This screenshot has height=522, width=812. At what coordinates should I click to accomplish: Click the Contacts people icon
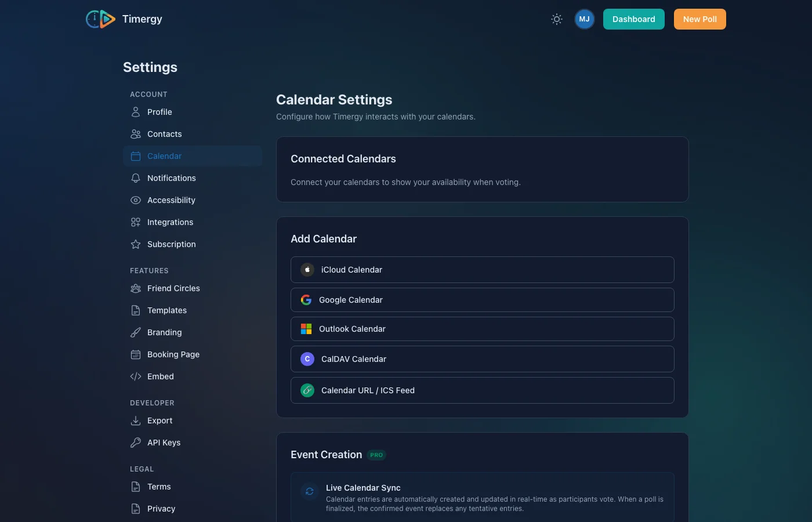[x=136, y=134]
